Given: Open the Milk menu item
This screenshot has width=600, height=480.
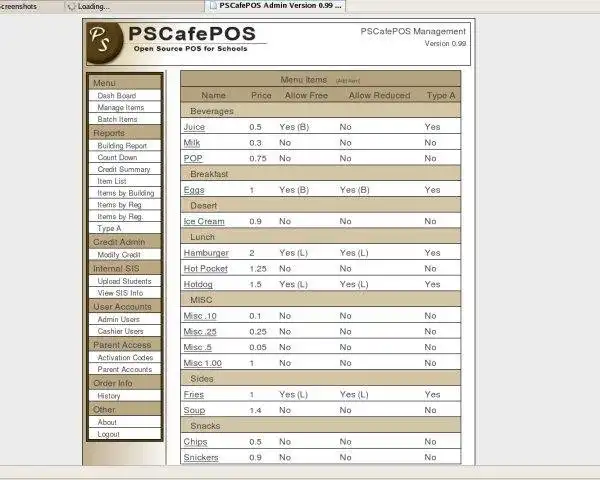Looking at the screenshot, I should pos(192,143).
